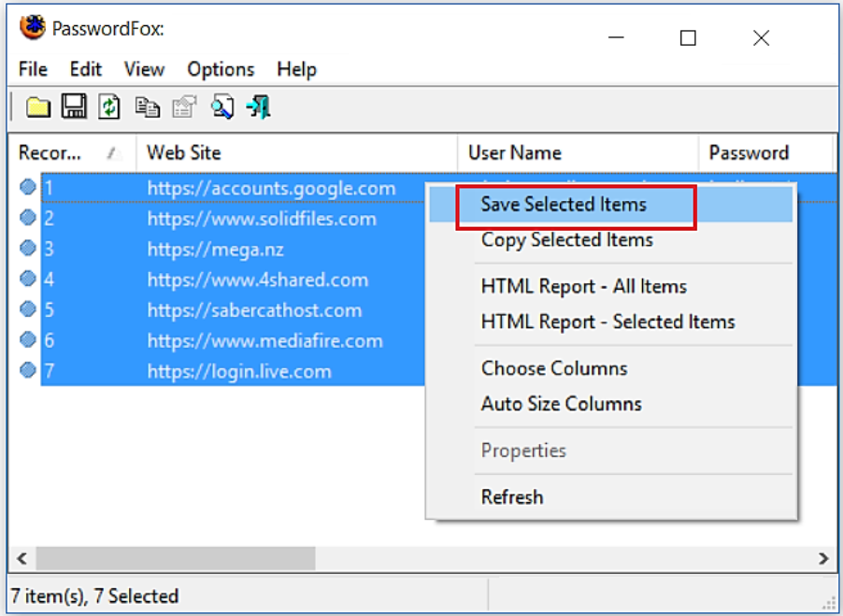Click the Find magnifier toolbar icon

pyautogui.click(x=222, y=107)
